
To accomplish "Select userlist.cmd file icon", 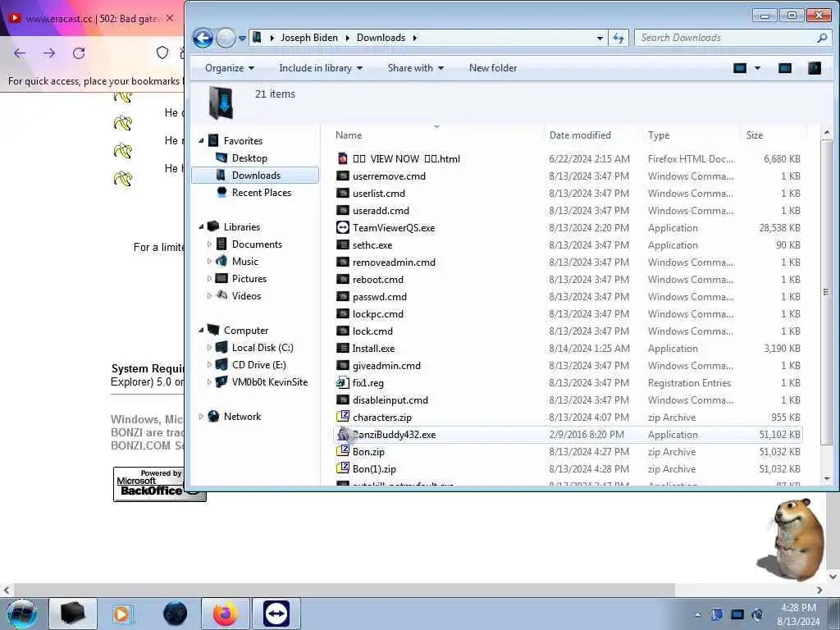I will 343,193.
